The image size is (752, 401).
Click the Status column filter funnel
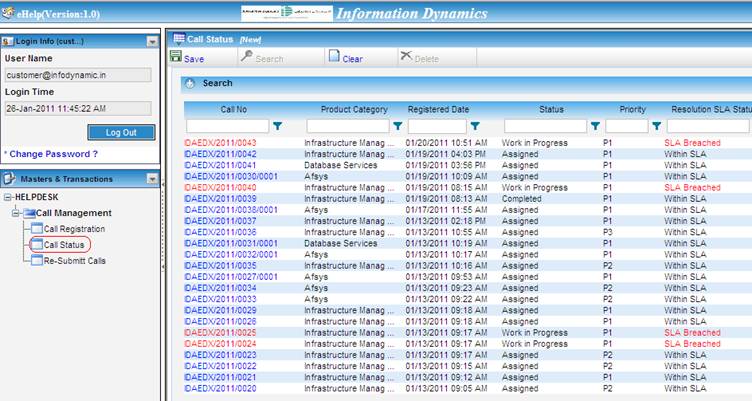click(x=595, y=127)
